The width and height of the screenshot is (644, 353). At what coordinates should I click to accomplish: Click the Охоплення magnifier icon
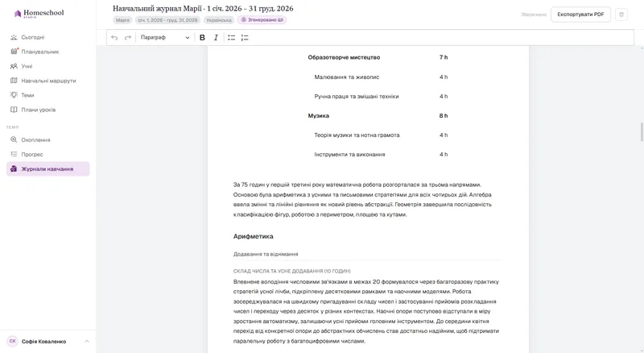14,139
